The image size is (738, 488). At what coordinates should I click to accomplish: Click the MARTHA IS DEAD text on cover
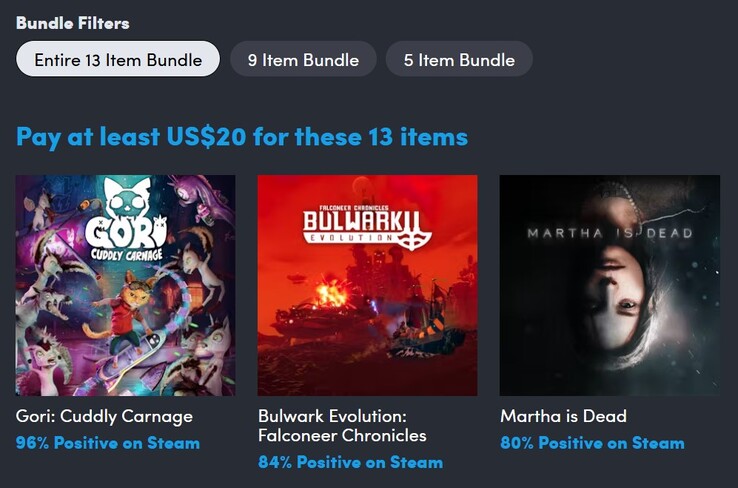click(x=610, y=233)
